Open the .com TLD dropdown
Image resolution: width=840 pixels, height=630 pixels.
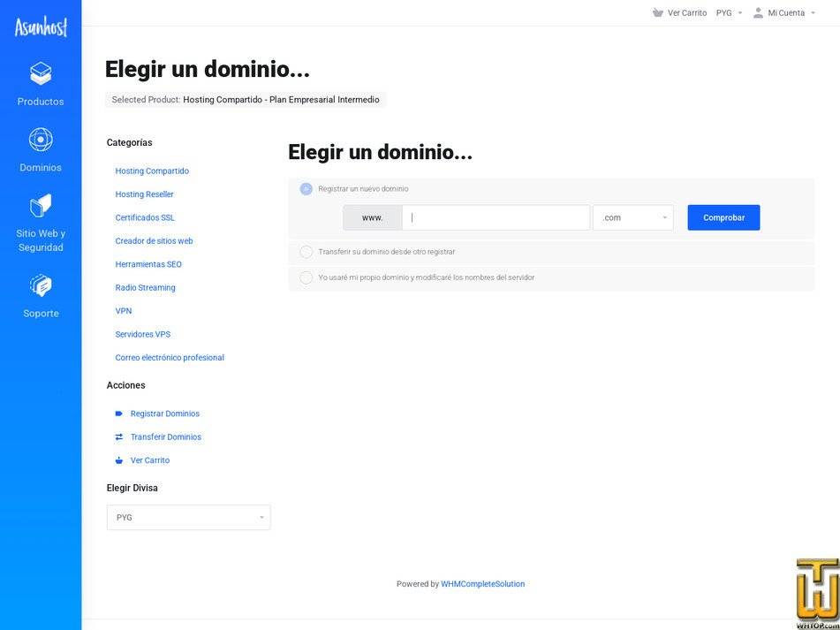(x=632, y=217)
